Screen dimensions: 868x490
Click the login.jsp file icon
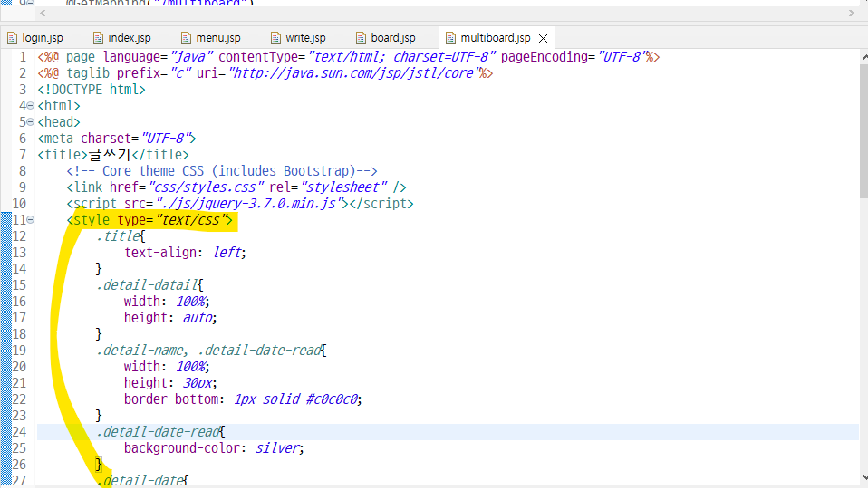(x=12, y=38)
